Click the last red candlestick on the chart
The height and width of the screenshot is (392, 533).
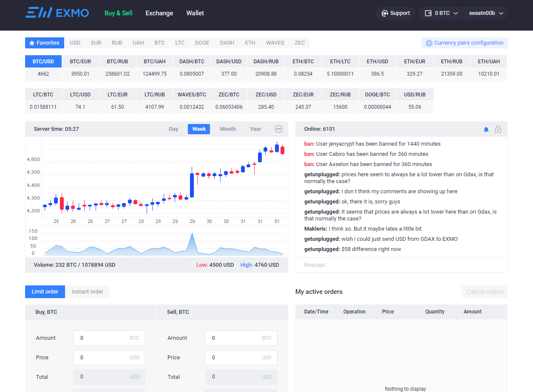click(x=282, y=150)
